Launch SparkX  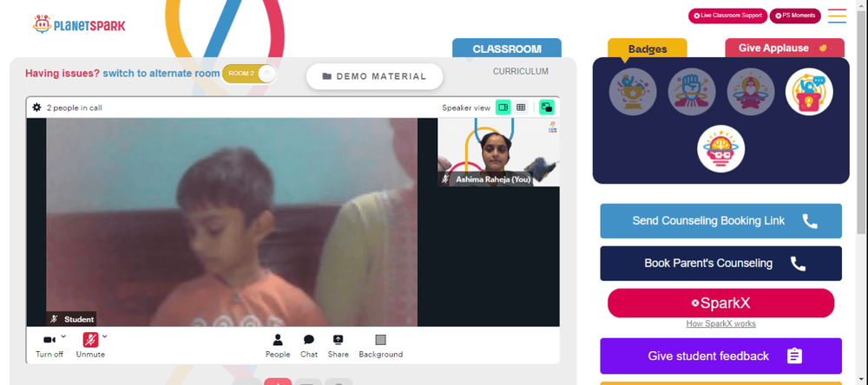(720, 303)
